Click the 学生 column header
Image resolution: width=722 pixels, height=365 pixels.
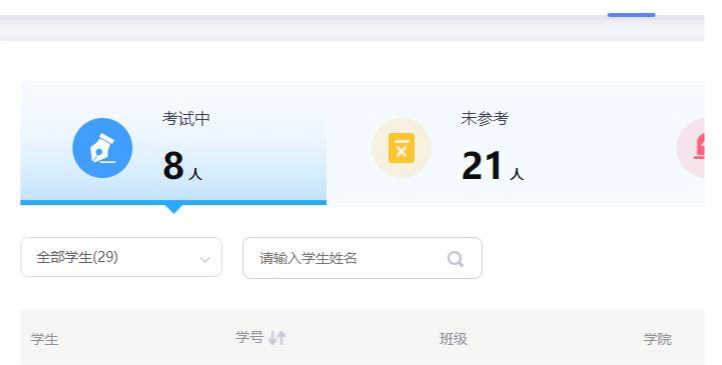click(45, 340)
